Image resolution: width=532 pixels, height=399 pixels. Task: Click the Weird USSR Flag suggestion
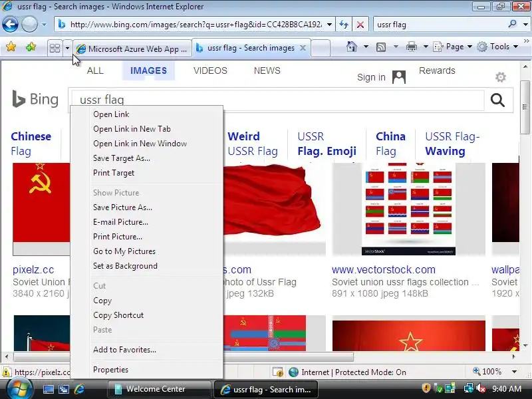[x=253, y=144]
